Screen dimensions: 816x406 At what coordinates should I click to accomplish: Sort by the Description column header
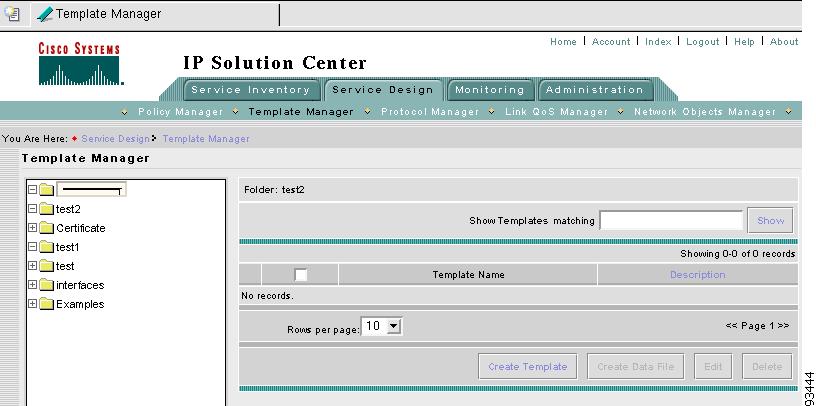(697, 275)
